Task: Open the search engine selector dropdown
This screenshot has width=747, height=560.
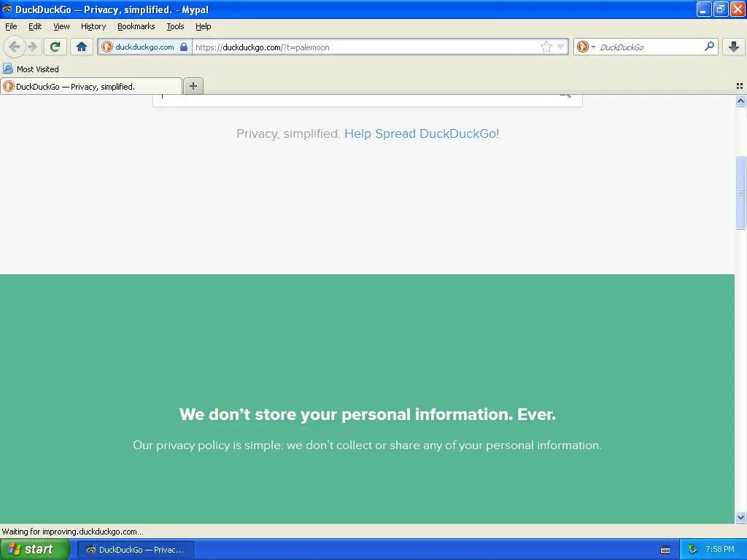Action: pyautogui.click(x=586, y=47)
